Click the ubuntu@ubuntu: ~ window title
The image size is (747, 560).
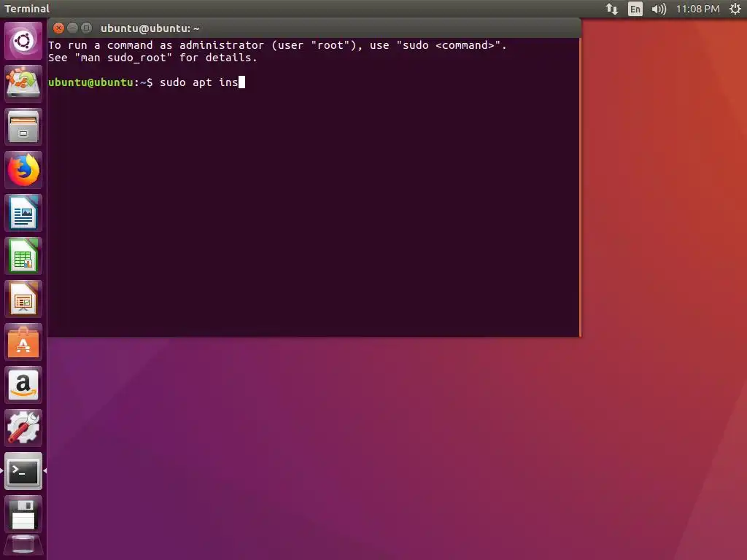[x=150, y=28]
